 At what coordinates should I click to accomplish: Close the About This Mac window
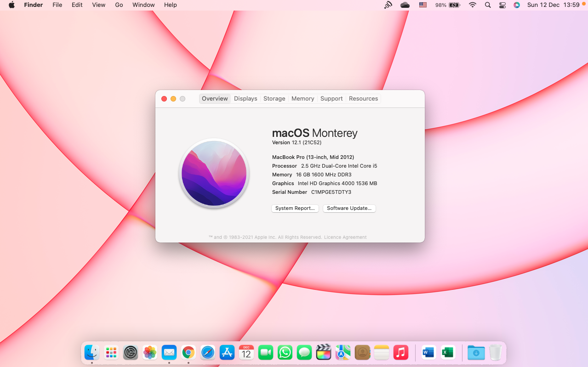point(164,99)
